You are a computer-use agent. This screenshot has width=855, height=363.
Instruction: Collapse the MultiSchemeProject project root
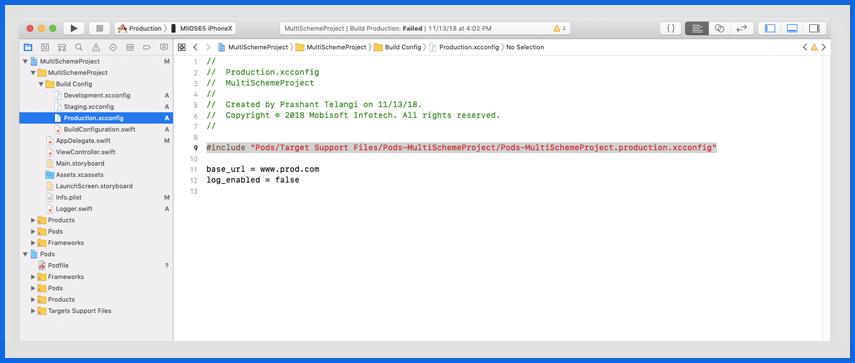(25, 62)
